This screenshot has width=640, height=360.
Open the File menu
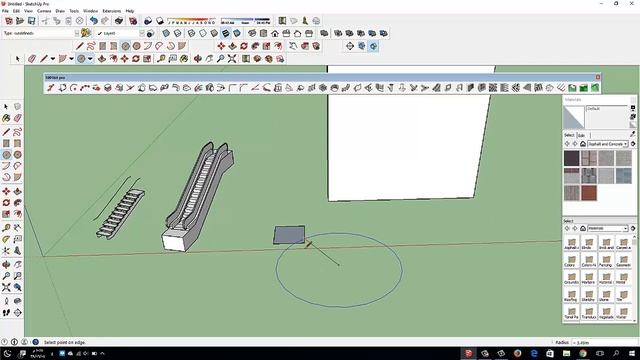pos(5,11)
